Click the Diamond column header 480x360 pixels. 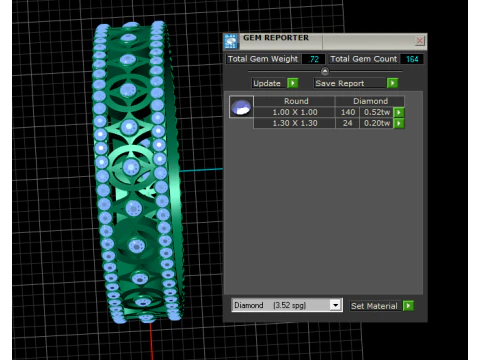370,101
